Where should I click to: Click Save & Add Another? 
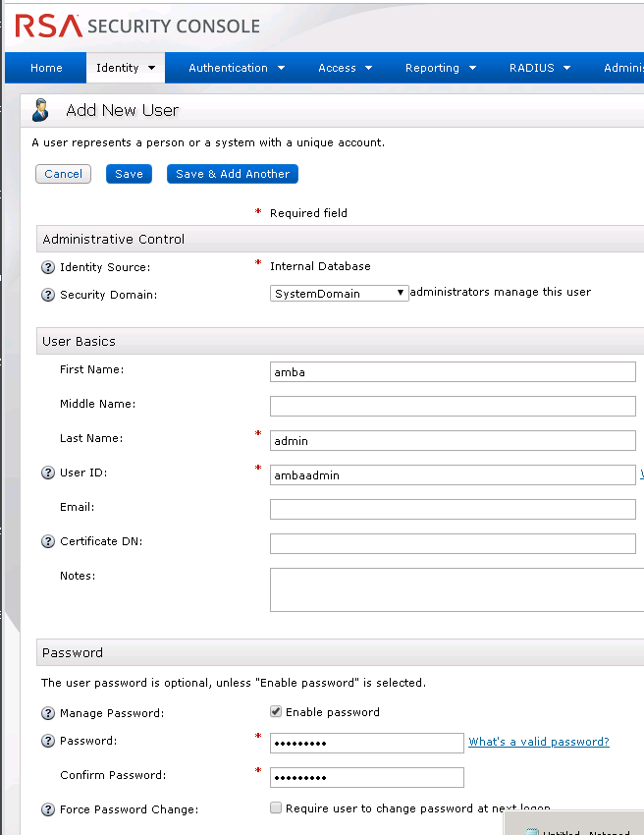[233, 174]
